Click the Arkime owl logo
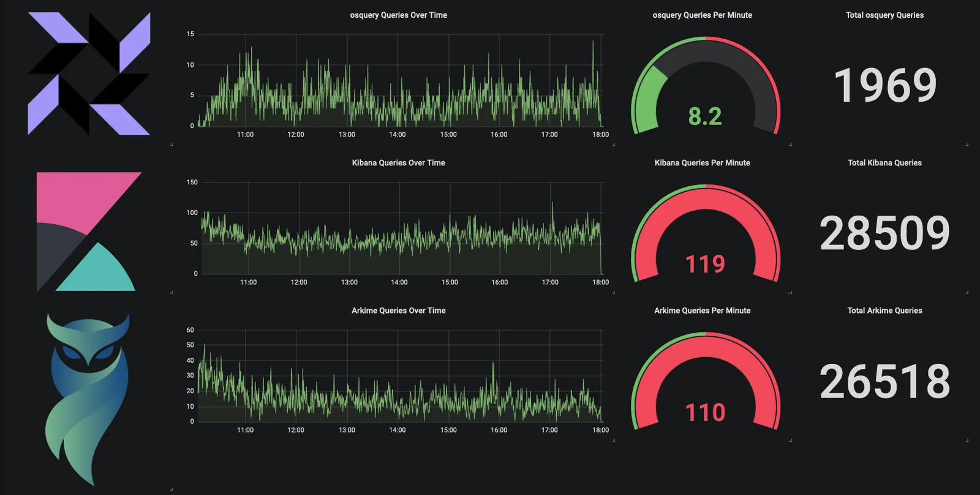Screen dimensions: 980x495 click(88, 399)
